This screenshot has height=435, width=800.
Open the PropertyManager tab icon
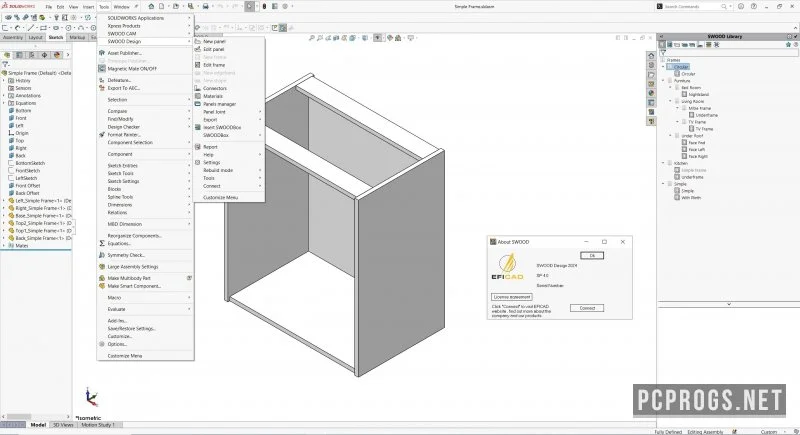(19, 55)
